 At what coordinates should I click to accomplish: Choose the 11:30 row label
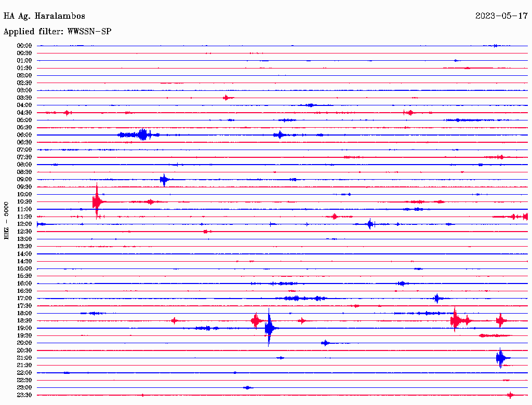[x=24, y=217]
